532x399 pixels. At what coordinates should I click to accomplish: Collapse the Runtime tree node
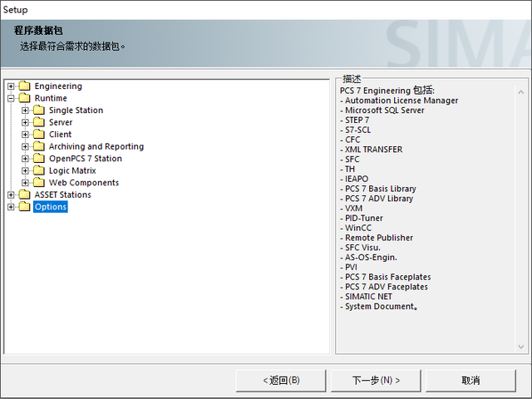point(11,98)
